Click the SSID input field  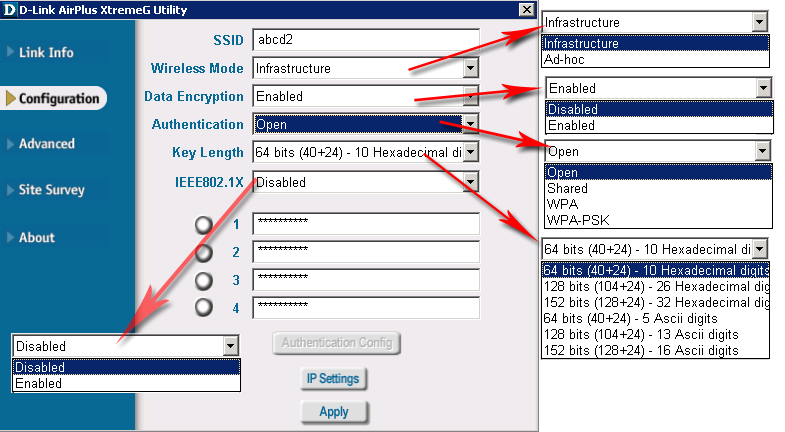[x=366, y=40]
